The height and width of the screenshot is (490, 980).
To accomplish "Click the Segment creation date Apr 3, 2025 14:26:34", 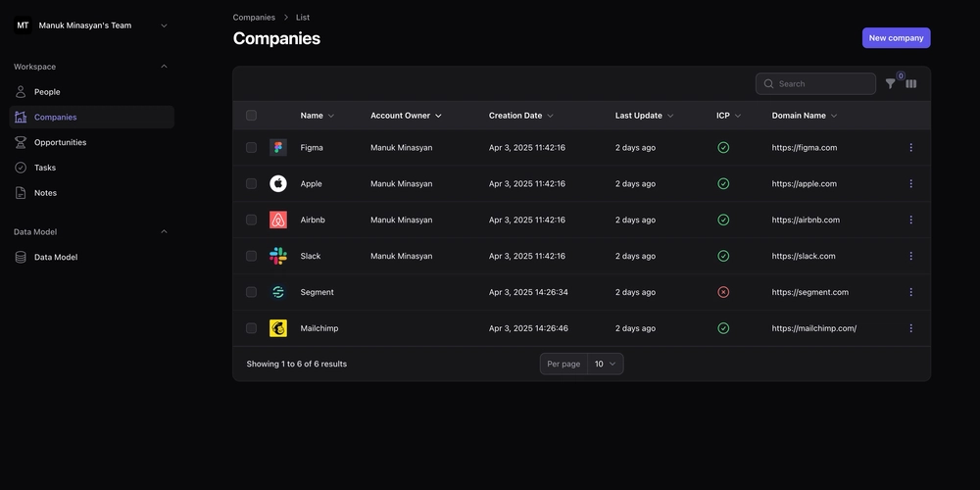I will pyautogui.click(x=528, y=292).
